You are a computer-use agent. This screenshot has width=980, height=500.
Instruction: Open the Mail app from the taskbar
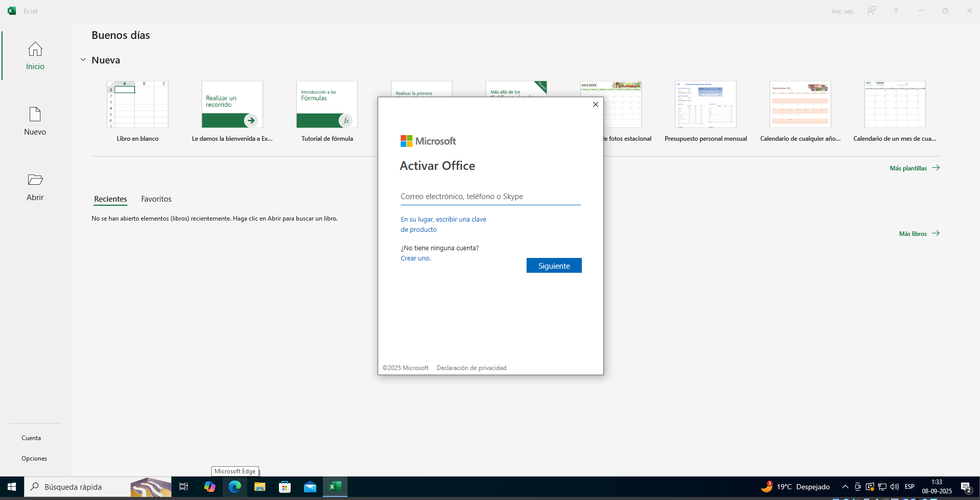[x=310, y=487]
